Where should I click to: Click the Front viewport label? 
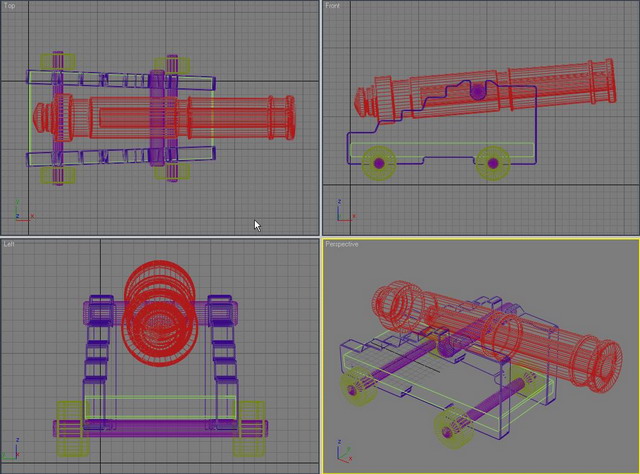click(332, 6)
